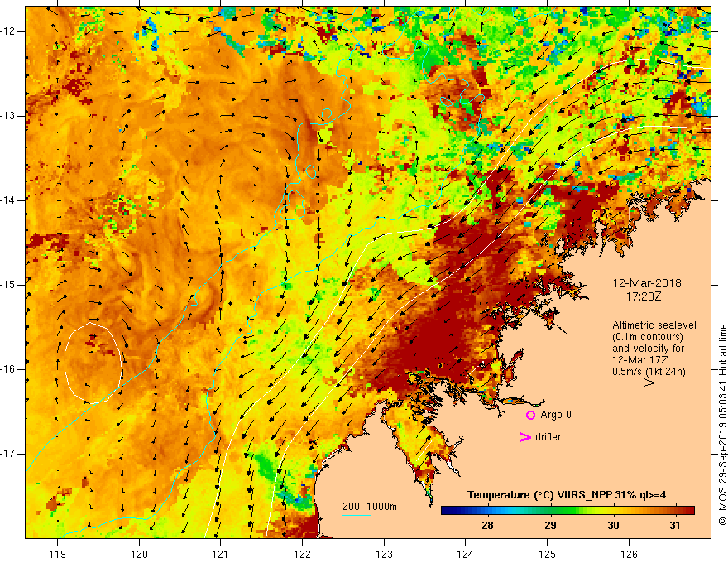Click the latitude axis label -13
The image size is (728, 563).
click(x=8, y=116)
